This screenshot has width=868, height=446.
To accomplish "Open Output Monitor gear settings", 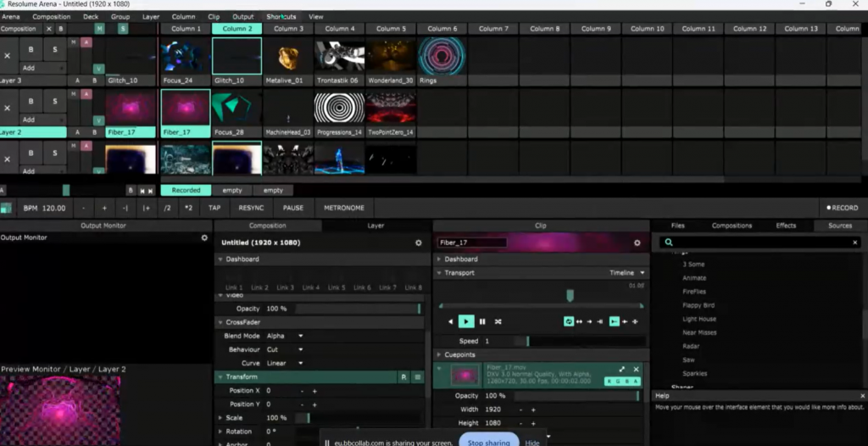I will click(204, 237).
